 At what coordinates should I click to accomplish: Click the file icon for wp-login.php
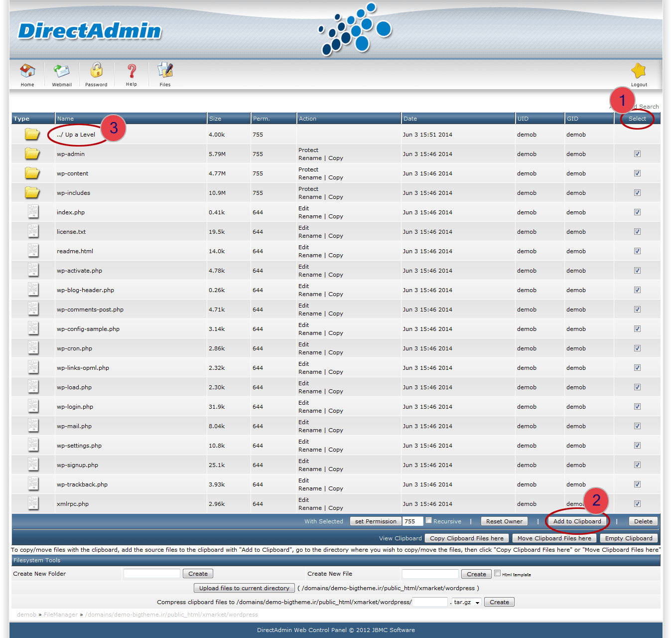coord(33,406)
